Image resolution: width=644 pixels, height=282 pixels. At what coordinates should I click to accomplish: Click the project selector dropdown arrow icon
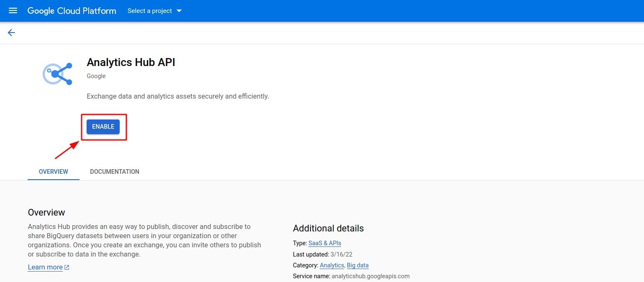[x=180, y=11]
